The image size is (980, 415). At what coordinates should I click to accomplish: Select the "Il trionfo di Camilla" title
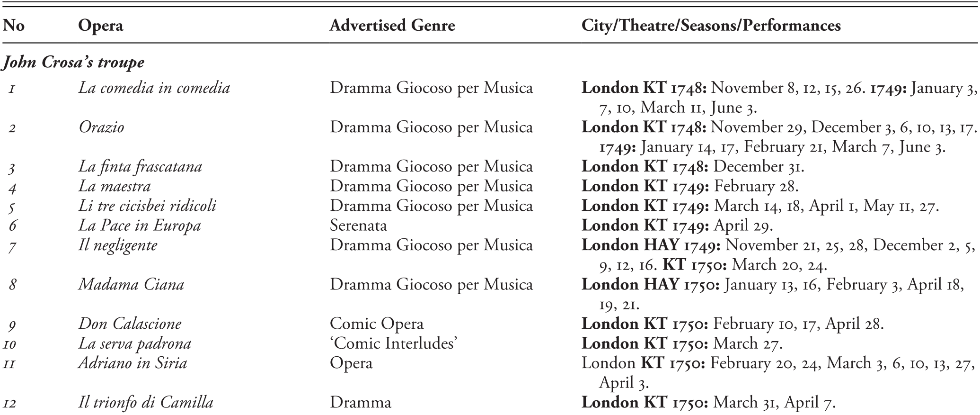pos(146,403)
